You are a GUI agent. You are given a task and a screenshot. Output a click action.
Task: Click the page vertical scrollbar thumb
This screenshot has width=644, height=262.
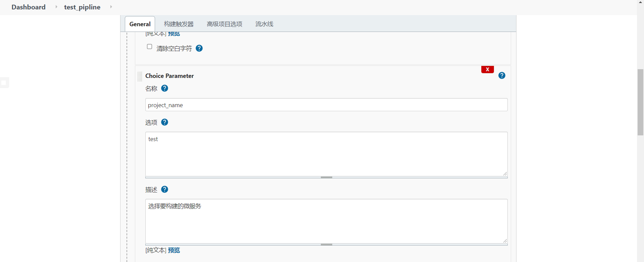(640, 102)
